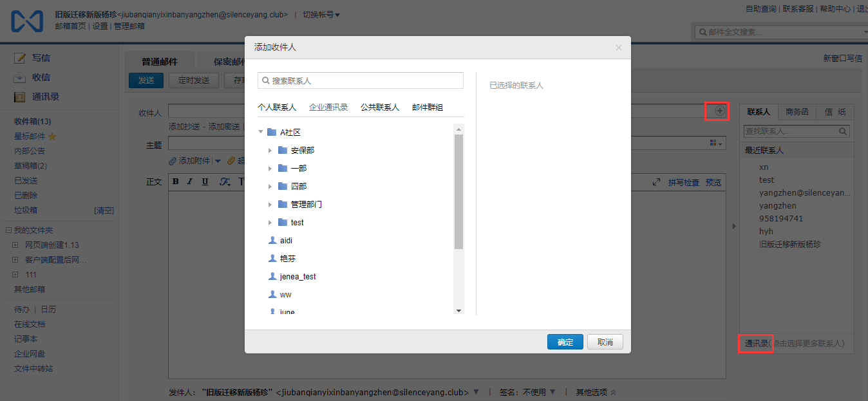Click the plus icon beside recipient field
The width and height of the screenshot is (868, 401).
click(720, 111)
